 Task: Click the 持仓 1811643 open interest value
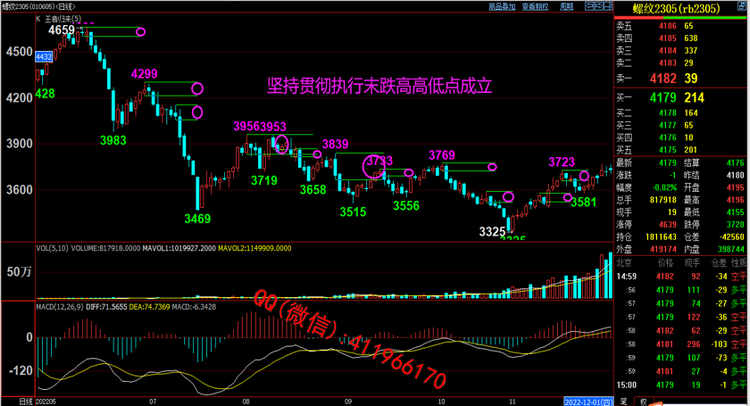660,237
